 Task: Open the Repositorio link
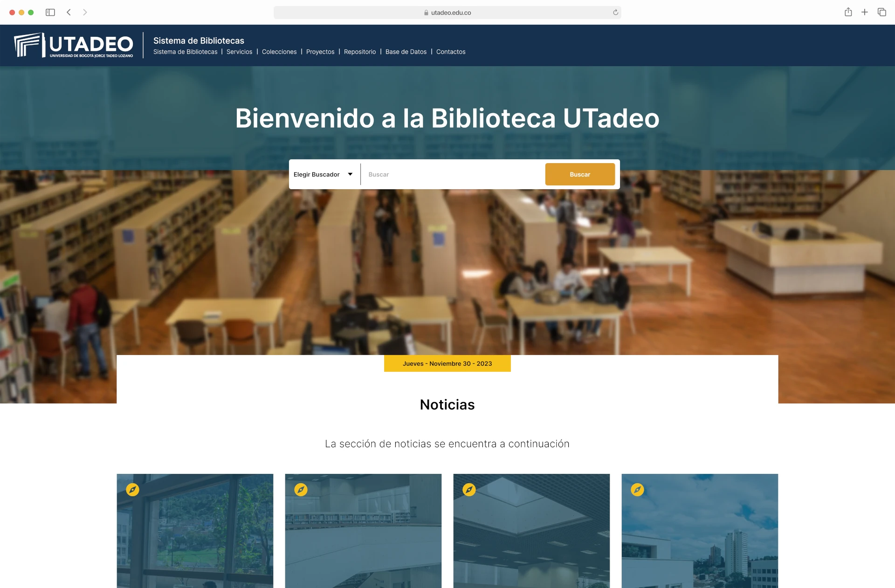(x=359, y=52)
